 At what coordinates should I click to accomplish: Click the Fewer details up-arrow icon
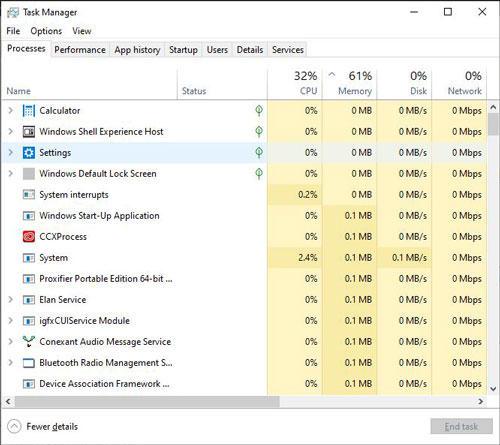[x=14, y=426]
